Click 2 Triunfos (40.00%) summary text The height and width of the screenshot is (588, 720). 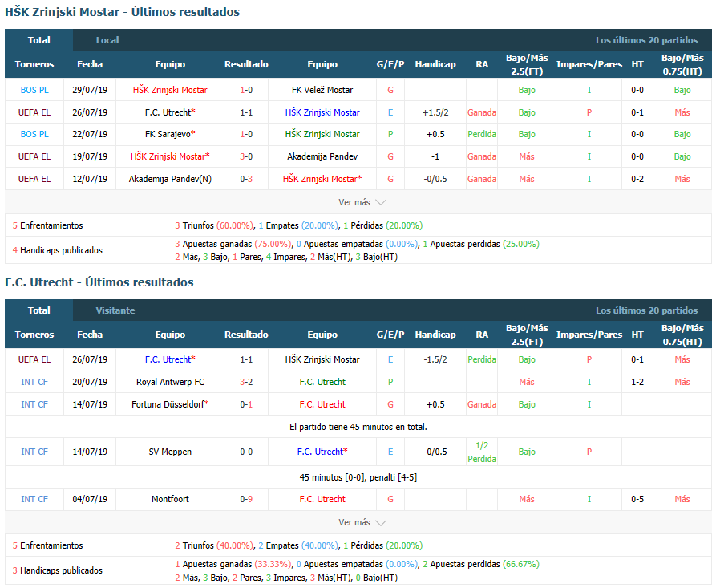[214, 545]
